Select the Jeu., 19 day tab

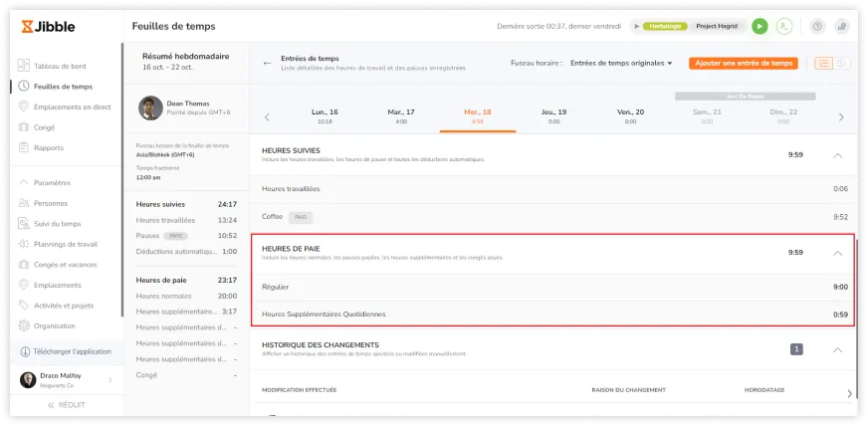(x=554, y=116)
